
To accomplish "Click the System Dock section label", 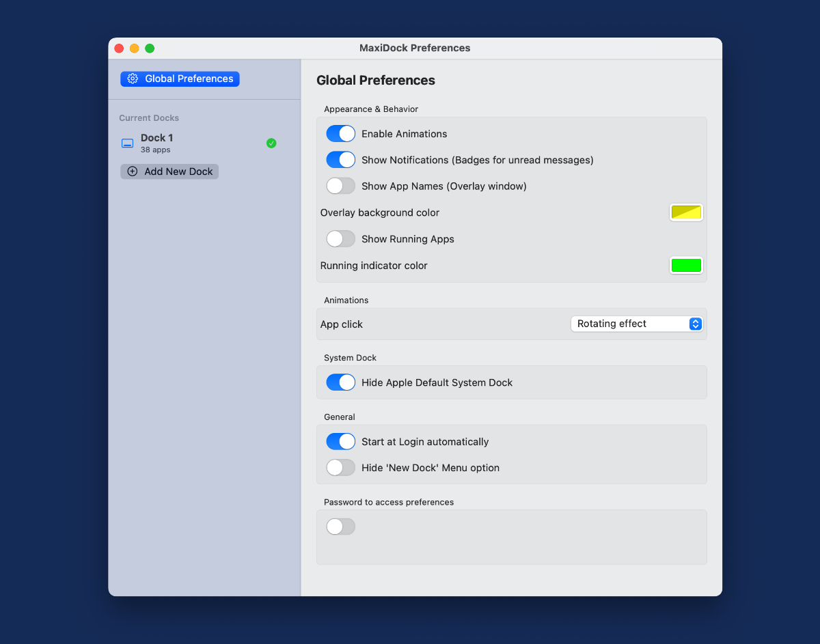I will click(x=351, y=358).
